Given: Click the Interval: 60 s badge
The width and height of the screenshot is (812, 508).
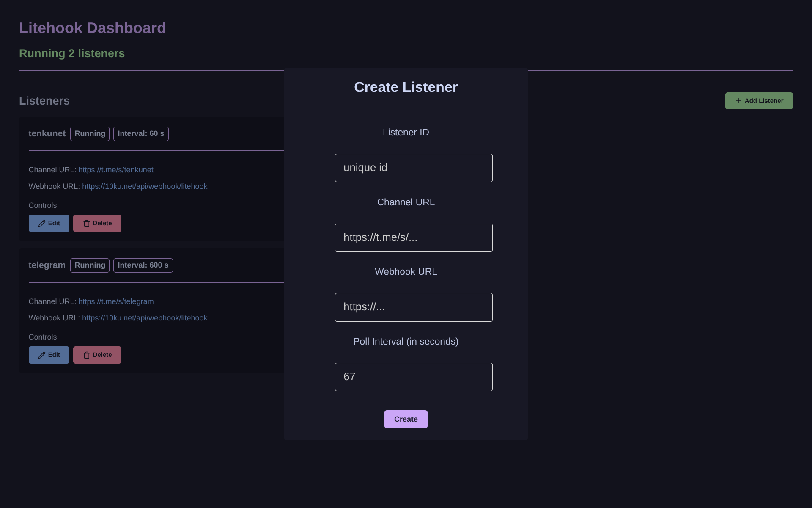Looking at the screenshot, I should tap(140, 134).
